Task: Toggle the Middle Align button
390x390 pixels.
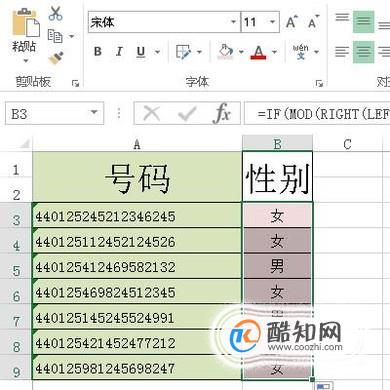Action: point(364,21)
